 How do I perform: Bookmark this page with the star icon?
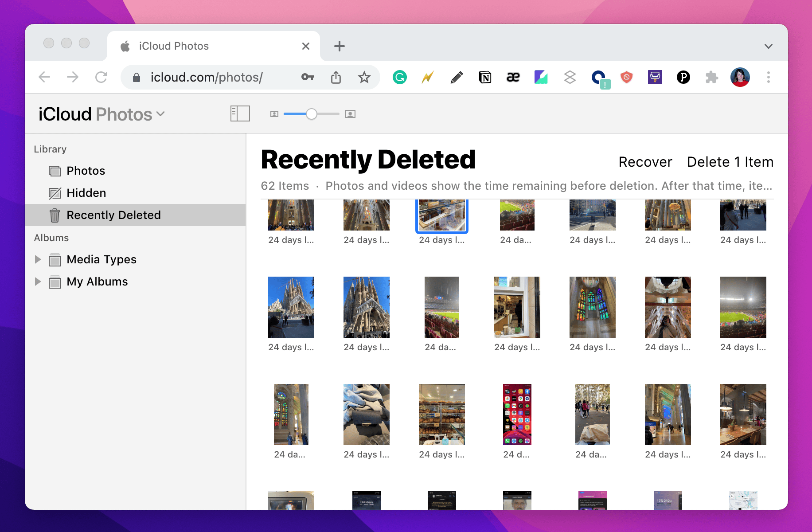(364, 77)
